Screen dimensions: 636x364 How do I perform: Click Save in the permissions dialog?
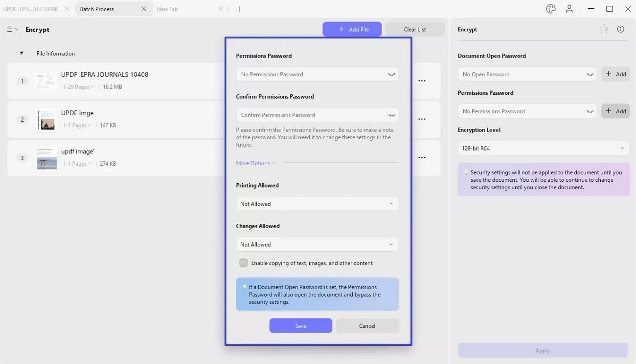(x=301, y=326)
